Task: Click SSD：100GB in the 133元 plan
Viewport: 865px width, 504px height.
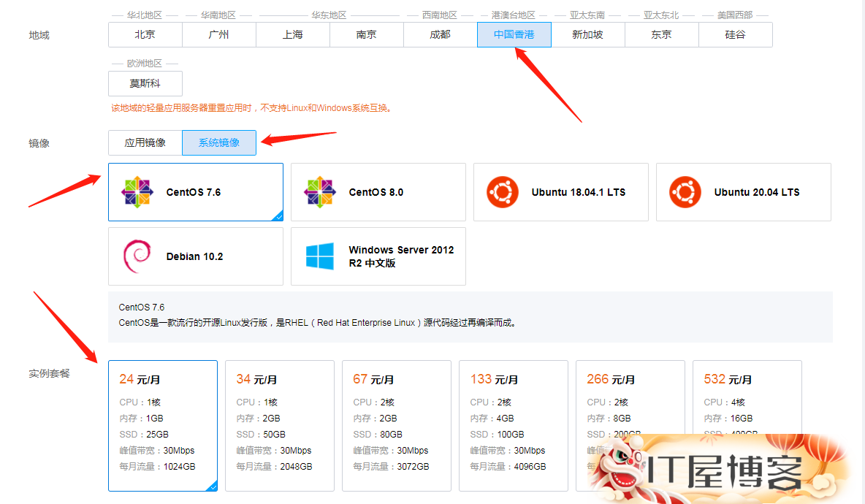Action: [497, 435]
